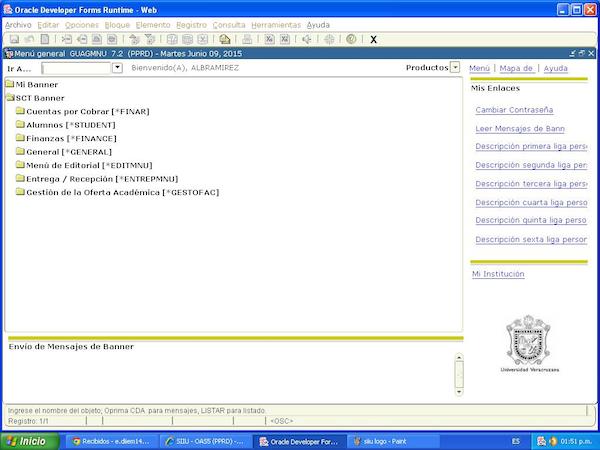Click the yellow lock icon in toolbar
The width and height of the screenshot is (600, 450).
225,39
